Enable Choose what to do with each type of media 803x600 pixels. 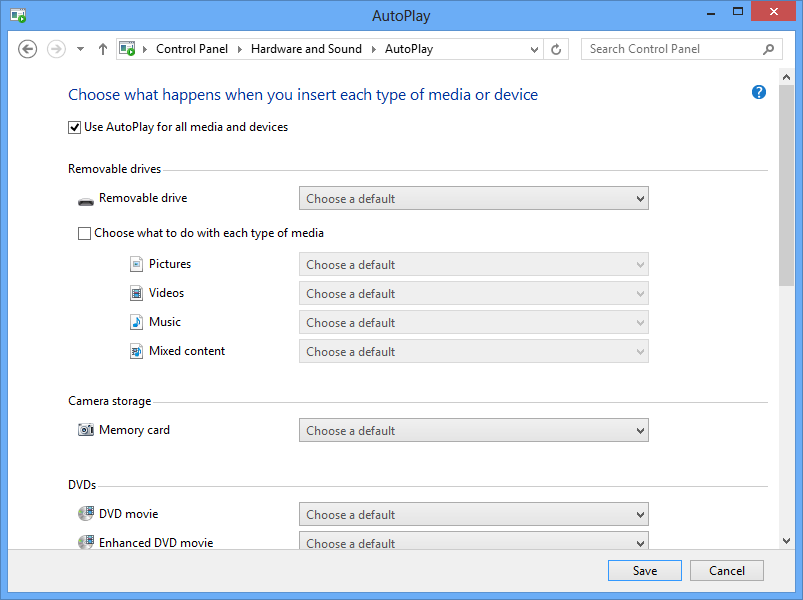(x=84, y=233)
